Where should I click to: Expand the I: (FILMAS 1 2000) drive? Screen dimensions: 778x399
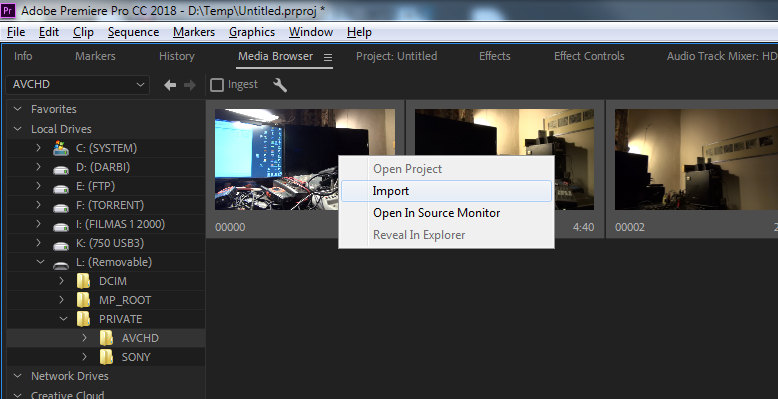point(38,224)
